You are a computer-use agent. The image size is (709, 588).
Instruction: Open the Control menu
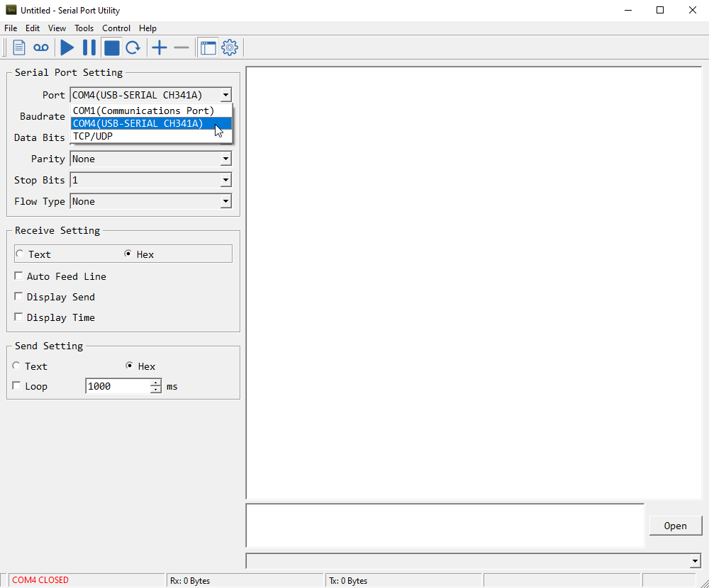(116, 28)
